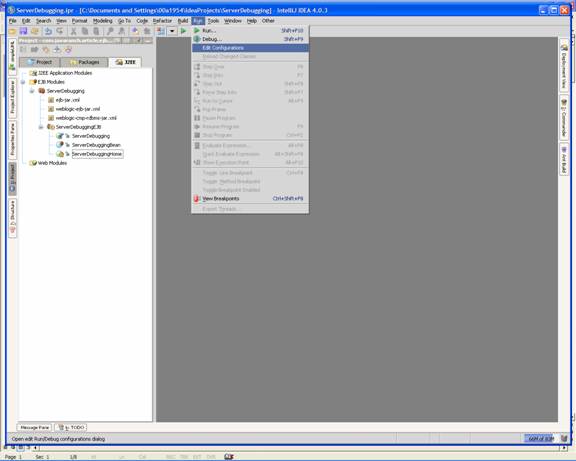The height and width of the screenshot is (461, 576).
Task: Open the Build menu
Action: (x=183, y=21)
